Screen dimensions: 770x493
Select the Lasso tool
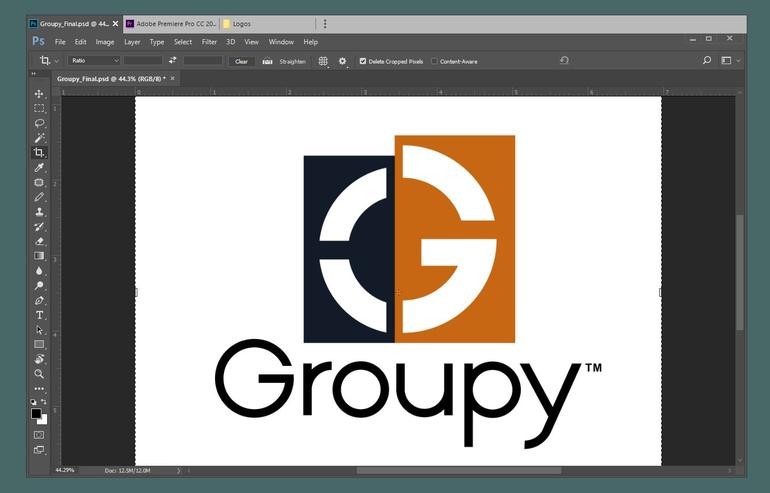click(x=40, y=123)
